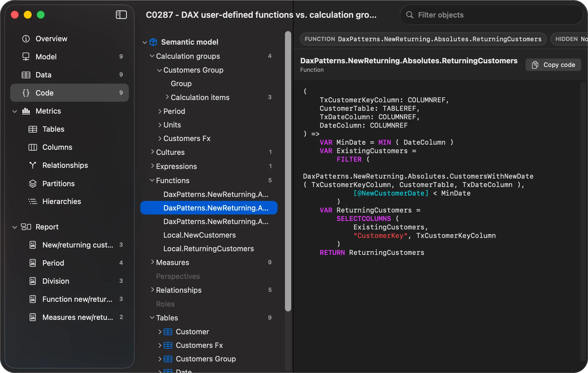Screen dimensions: 588x373
Task: Select the first DaxPatterns.NewReturning function
Action: 209,194
